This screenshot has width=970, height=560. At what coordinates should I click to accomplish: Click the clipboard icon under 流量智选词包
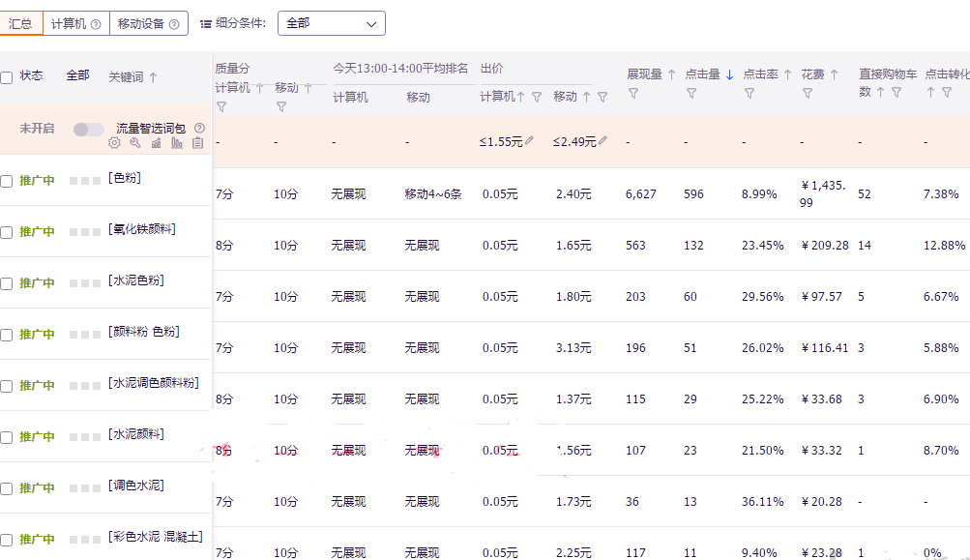point(197,143)
